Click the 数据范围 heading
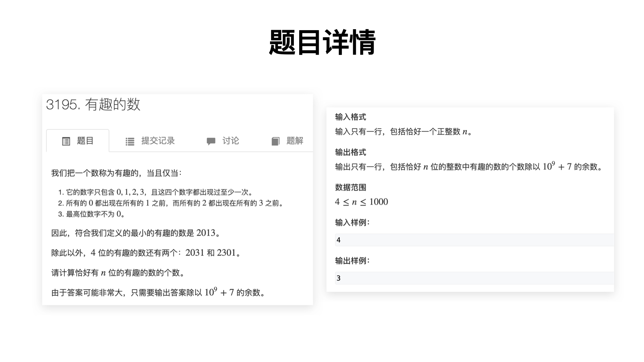 click(x=351, y=187)
